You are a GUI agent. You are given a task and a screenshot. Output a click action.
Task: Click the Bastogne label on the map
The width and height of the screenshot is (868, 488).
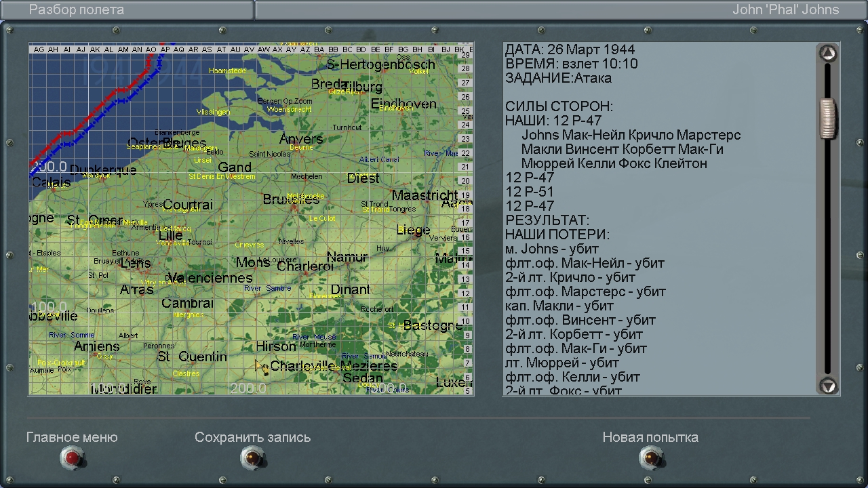433,325
